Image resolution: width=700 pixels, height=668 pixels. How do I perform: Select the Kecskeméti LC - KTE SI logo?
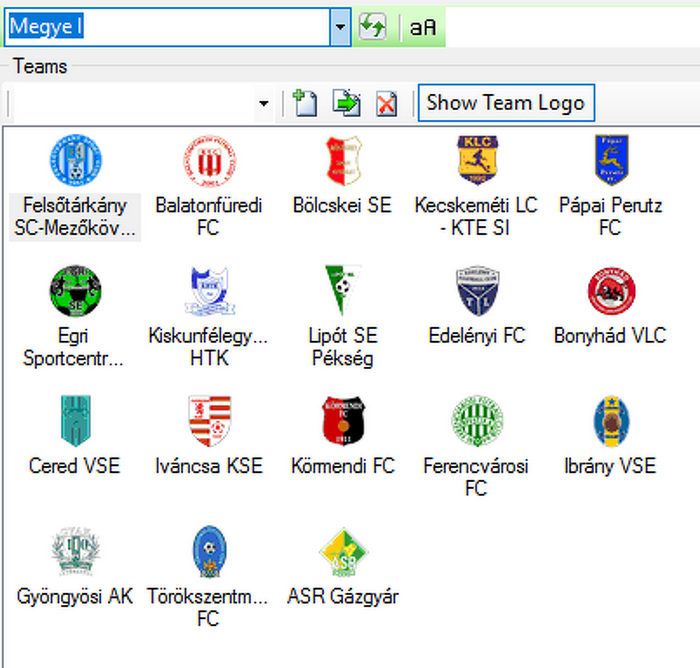click(x=477, y=160)
